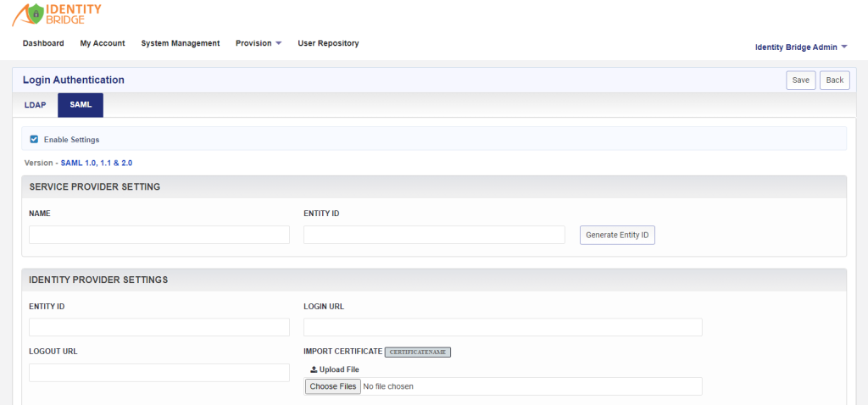Switch to the LDAP tab

[x=35, y=105]
